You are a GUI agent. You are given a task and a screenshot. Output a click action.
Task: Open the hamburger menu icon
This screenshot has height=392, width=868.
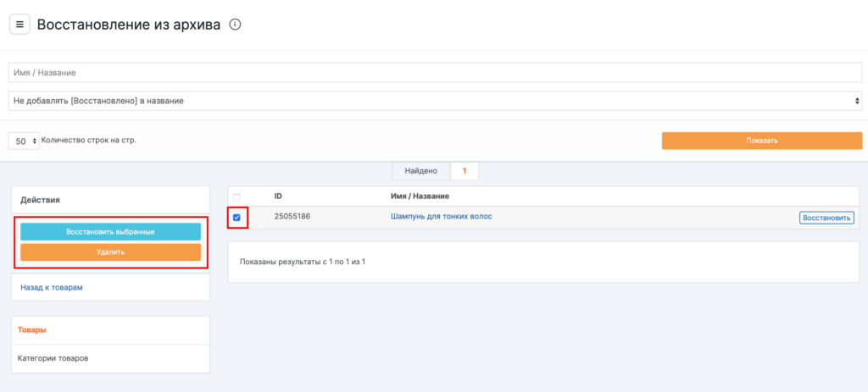click(19, 25)
